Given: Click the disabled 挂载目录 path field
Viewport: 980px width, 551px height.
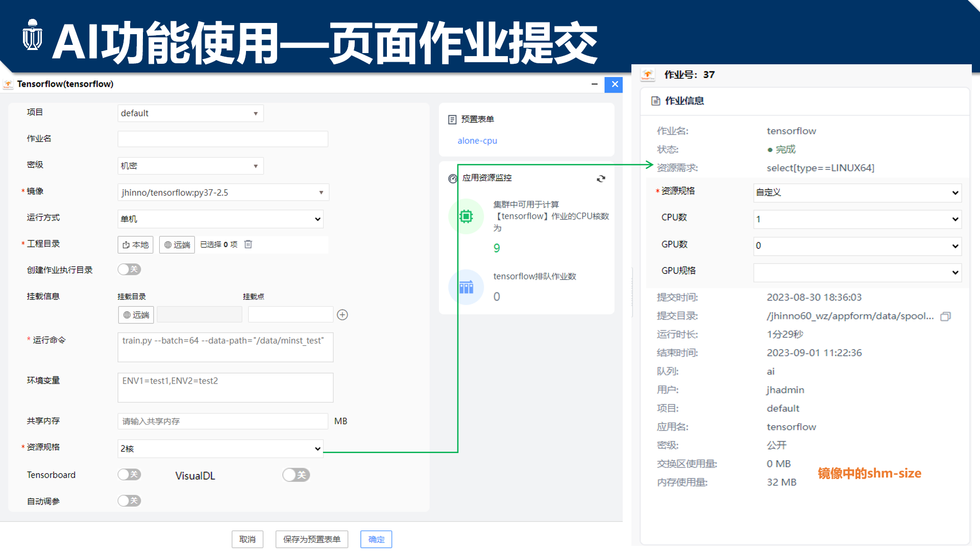Looking at the screenshot, I should [x=200, y=314].
